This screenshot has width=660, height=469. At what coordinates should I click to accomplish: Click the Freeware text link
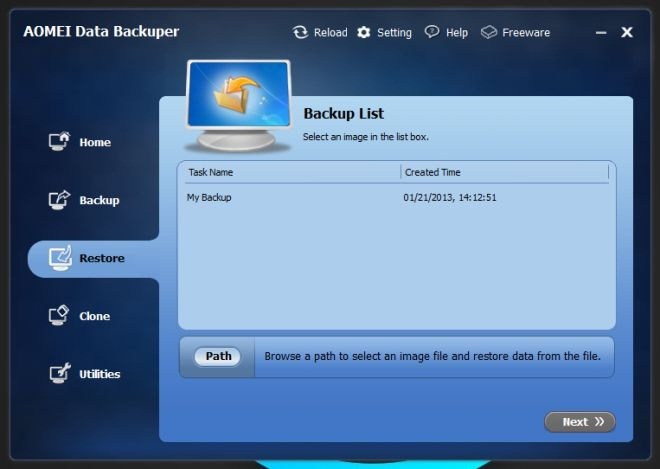526,32
